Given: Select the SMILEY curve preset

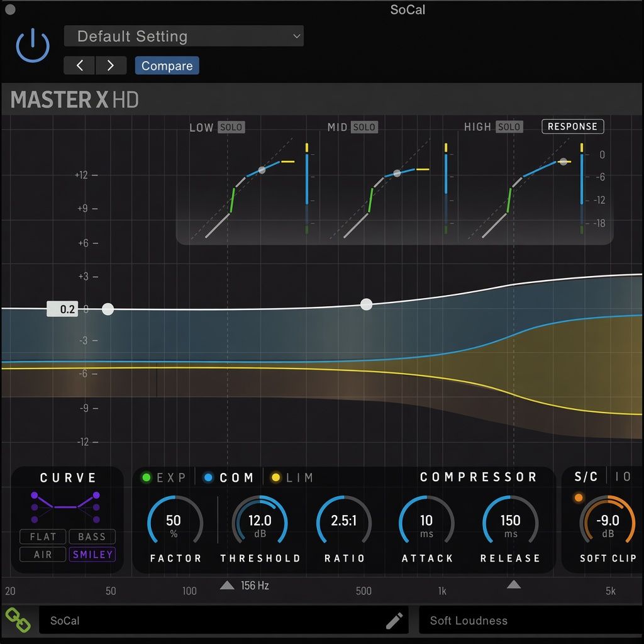Looking at the screenshot, I should (x=92, y=555).
